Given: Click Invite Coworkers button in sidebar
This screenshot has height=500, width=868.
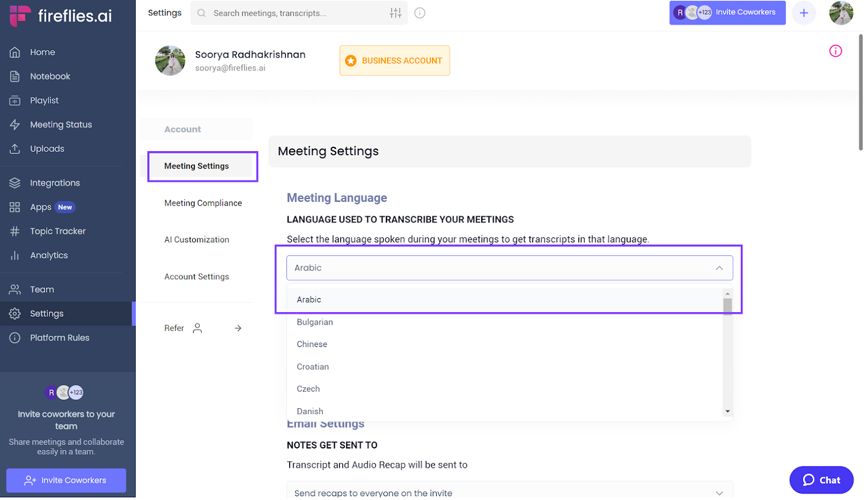Looking at the screenshot, I should tap(66, 480).
